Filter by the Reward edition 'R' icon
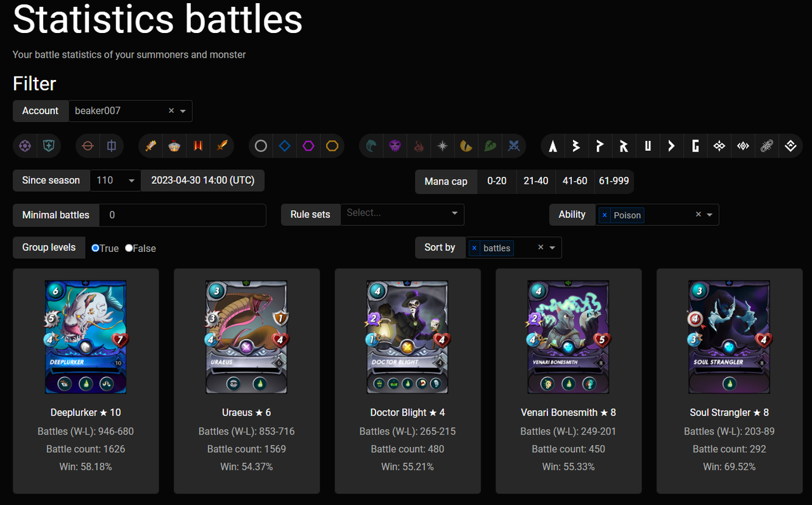The height and width of the screenshot is (505, 812). tap(624, 146)
